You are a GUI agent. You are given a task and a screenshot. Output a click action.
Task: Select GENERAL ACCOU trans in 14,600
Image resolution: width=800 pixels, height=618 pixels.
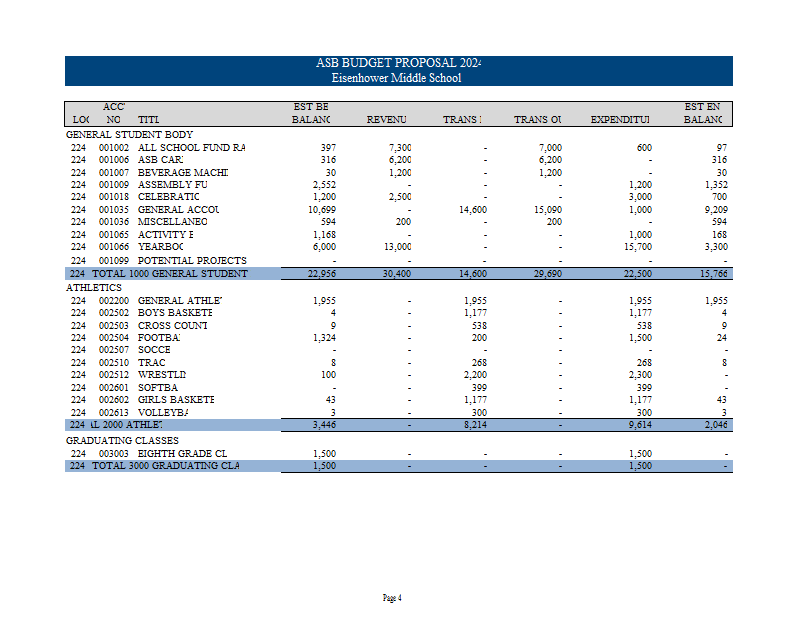point(473,210)
